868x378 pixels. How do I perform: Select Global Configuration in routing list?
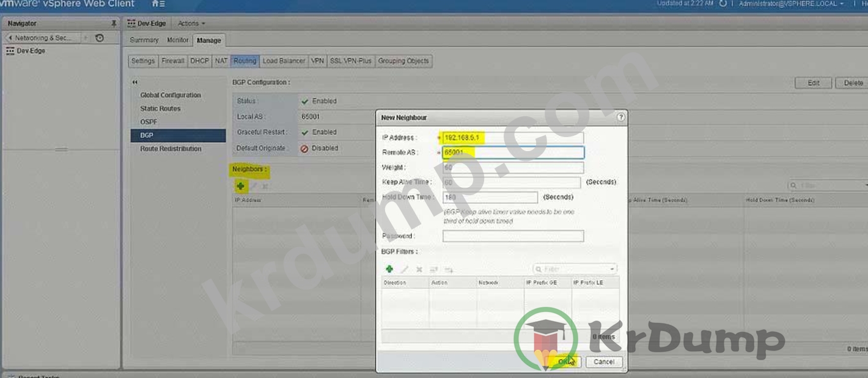click(171, 95)
